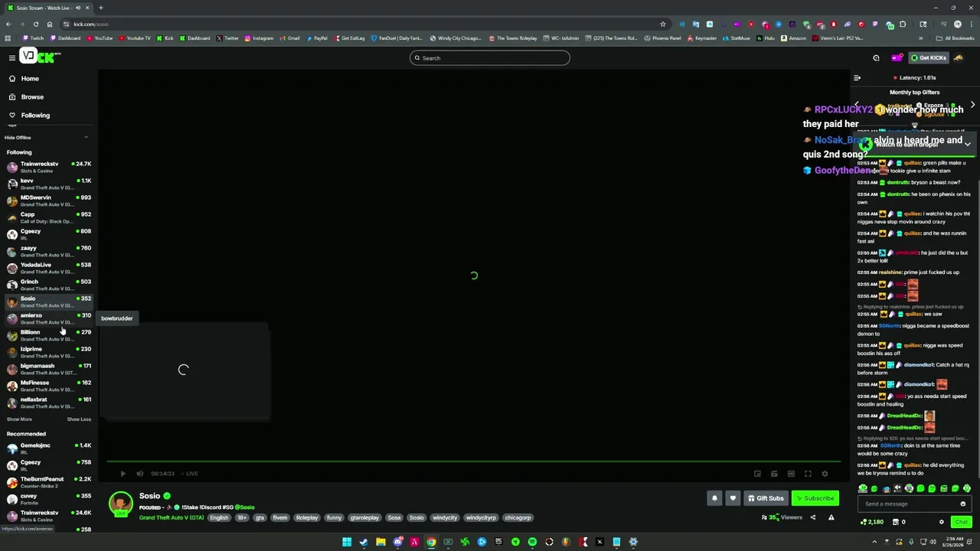Go to Home in the sidebar
Viewport: 980px width, 551px height.
48,78
